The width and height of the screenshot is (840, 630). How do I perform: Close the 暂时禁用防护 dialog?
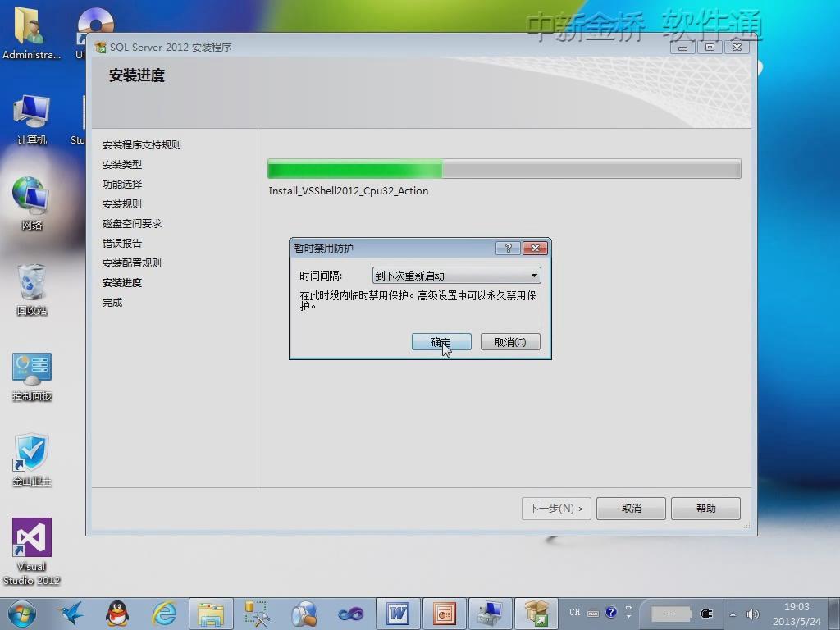point(535,248)
